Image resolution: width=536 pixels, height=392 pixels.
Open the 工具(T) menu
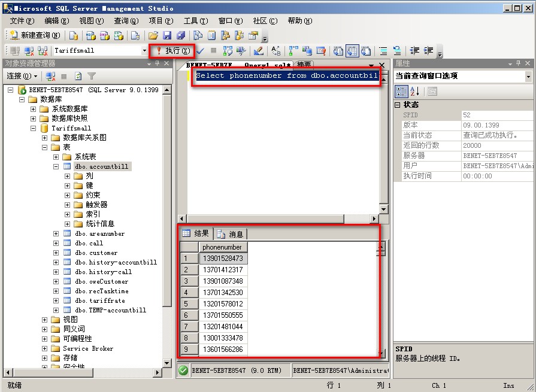click(195, 21)
